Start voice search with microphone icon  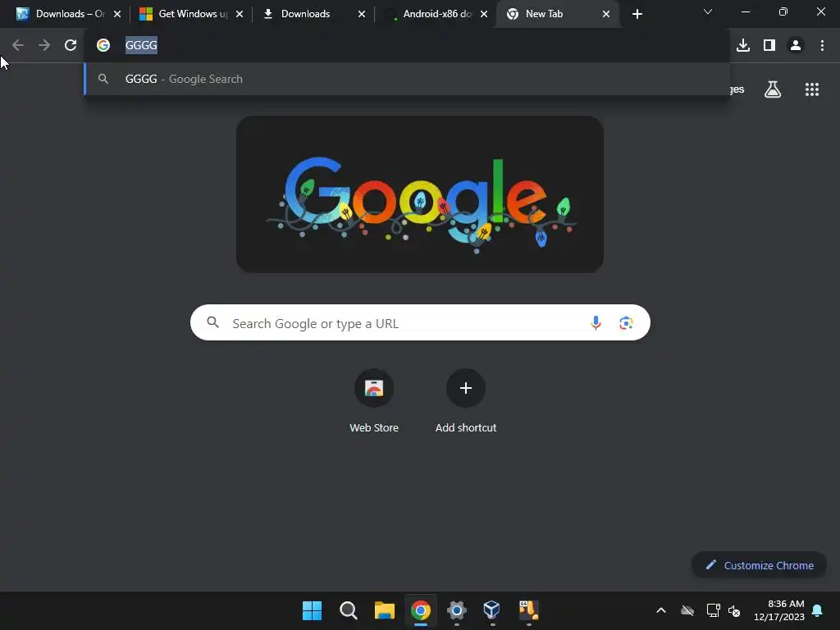tap(596, 322)
